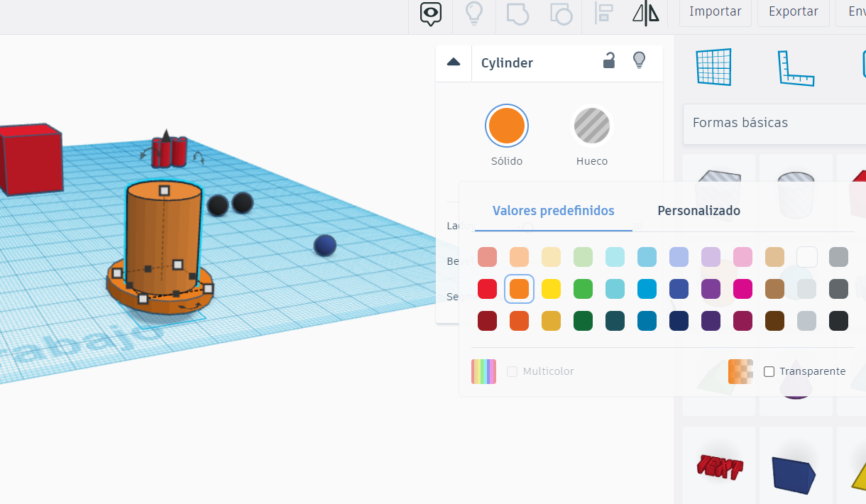Open the Align tool
Image resolution: width=866 pixels, height=504 pixels.
tap(604, 13)
